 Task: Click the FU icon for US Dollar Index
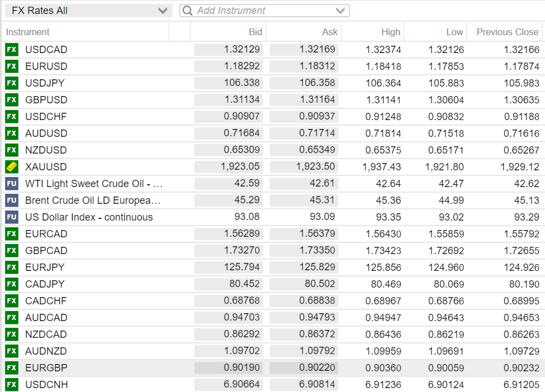click(x=11, y=217)
